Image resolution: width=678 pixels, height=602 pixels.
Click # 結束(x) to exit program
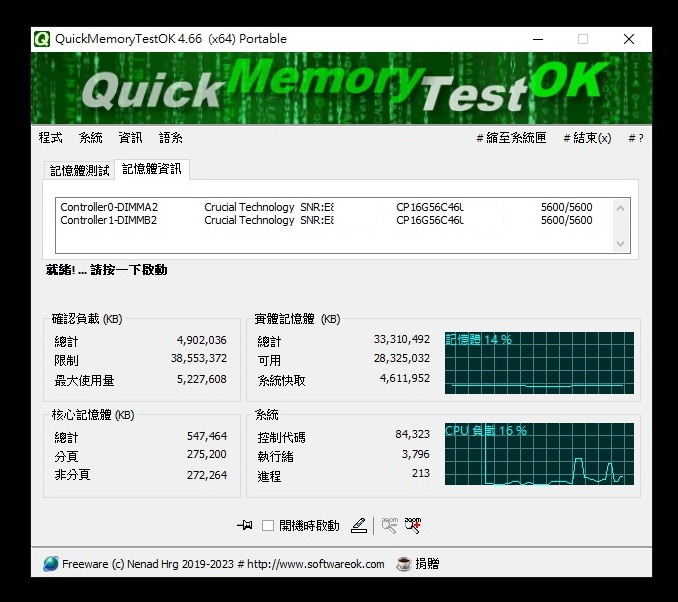[x=587, y=138]
